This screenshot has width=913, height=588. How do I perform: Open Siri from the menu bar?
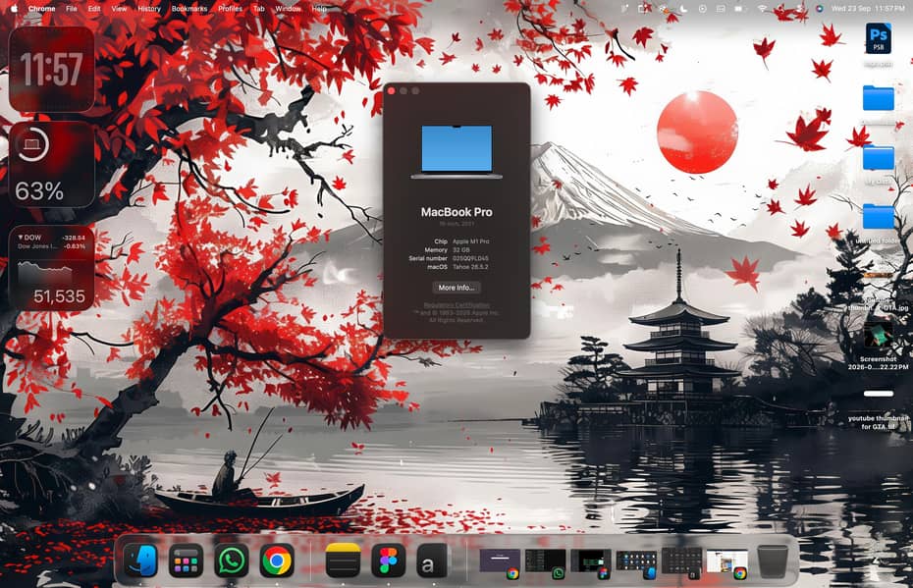(820, 9)
